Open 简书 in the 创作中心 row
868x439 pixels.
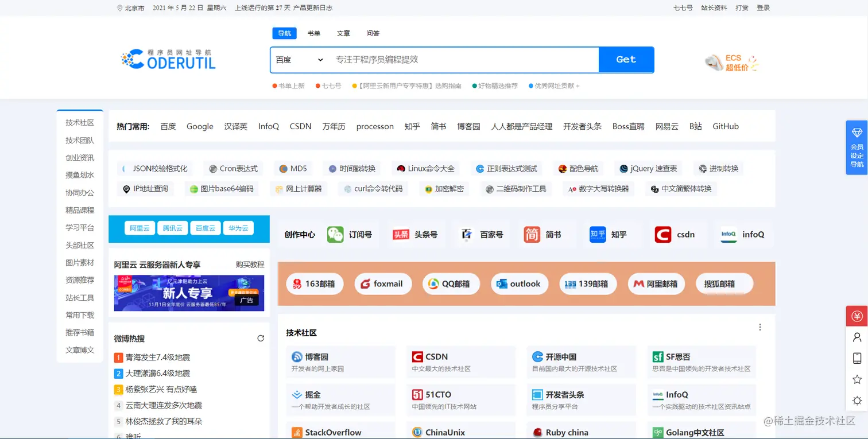coord(542,234)
